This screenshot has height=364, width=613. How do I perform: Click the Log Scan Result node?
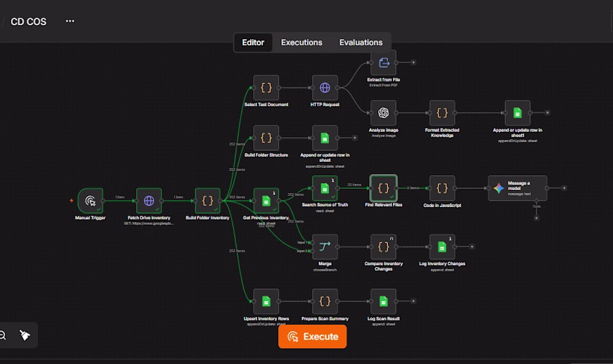point(384,301)
